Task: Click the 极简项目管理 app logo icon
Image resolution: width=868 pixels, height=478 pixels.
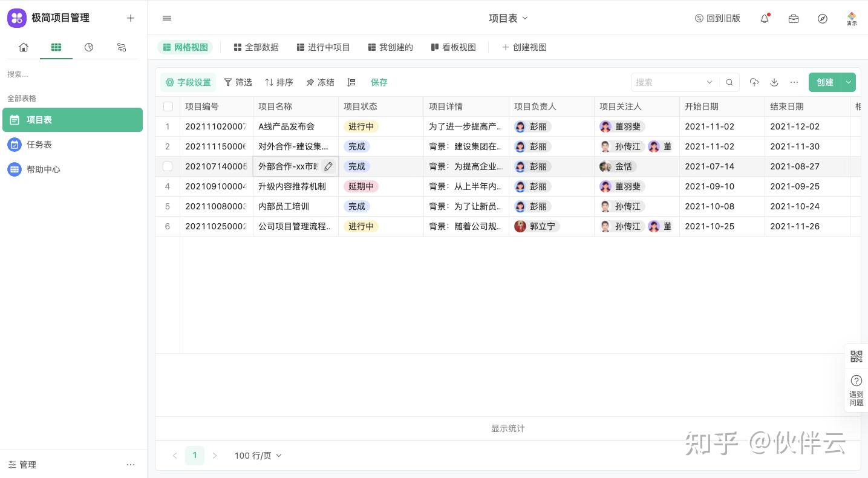Action: tap(17, 18)
